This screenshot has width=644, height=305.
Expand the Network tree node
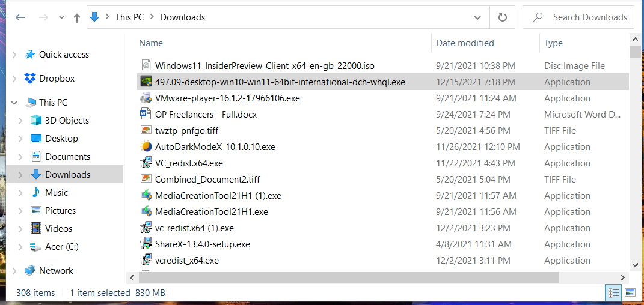coord(15,271)
